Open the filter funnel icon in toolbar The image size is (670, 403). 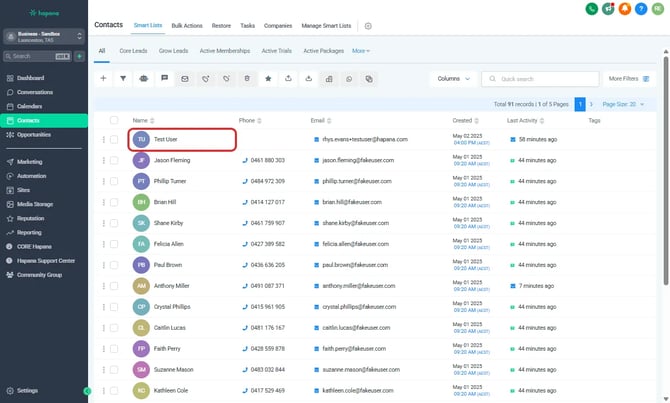point(123,78)
